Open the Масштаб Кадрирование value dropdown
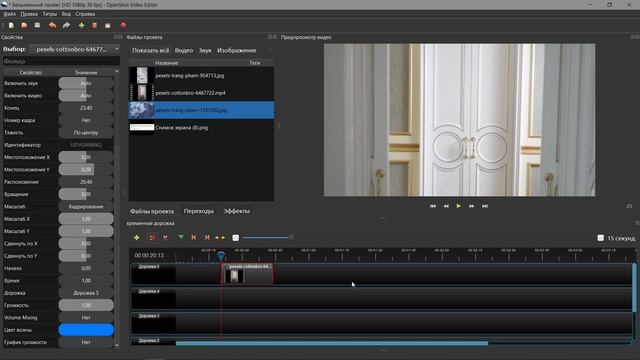Viewport: 640px width, 360px height. [86, 207]
